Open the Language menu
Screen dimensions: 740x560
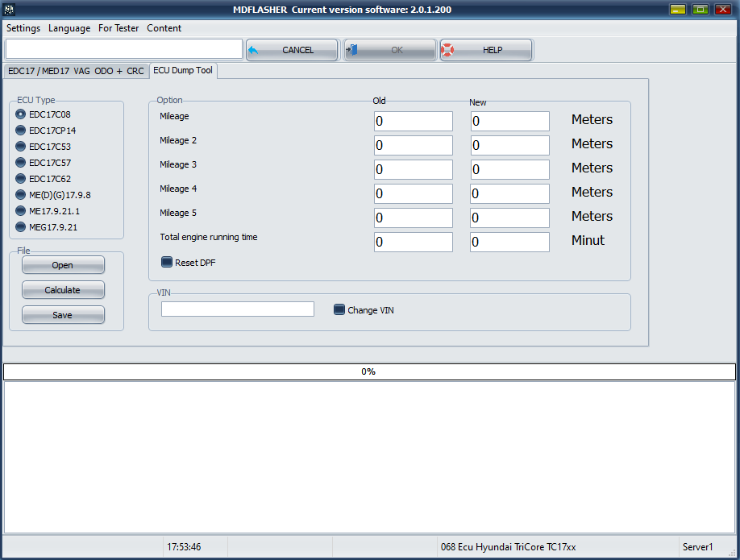point(69,28)
